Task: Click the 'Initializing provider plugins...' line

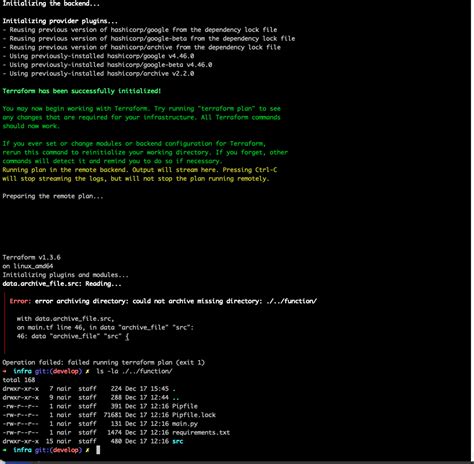Action: (x=60, y=21)
